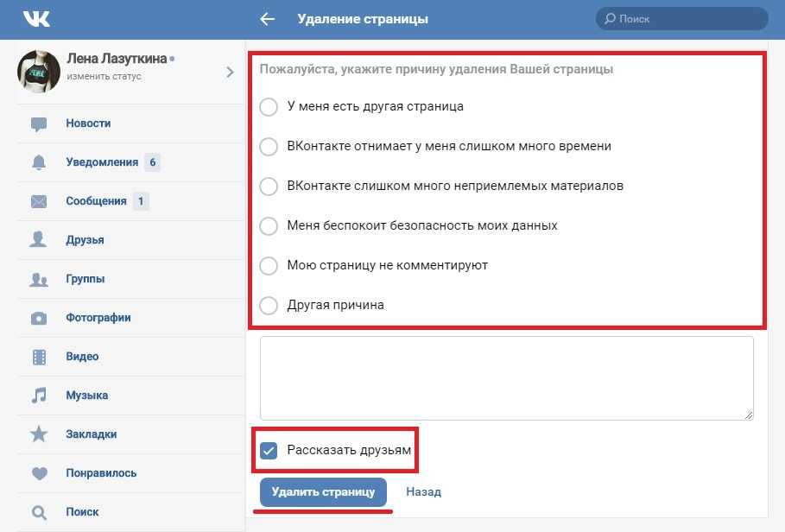The height and width of the screenshot is (532, 785).
Task: Expand profile chevron next to Лена Лазуткина
Action: coord(230,72)
